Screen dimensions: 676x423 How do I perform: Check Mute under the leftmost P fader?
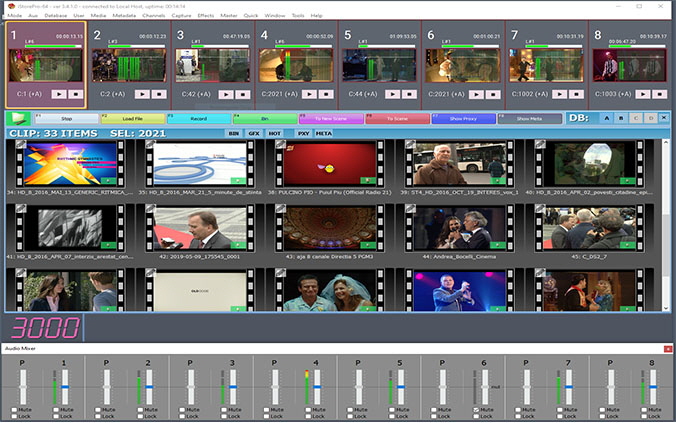pos(14,410)
